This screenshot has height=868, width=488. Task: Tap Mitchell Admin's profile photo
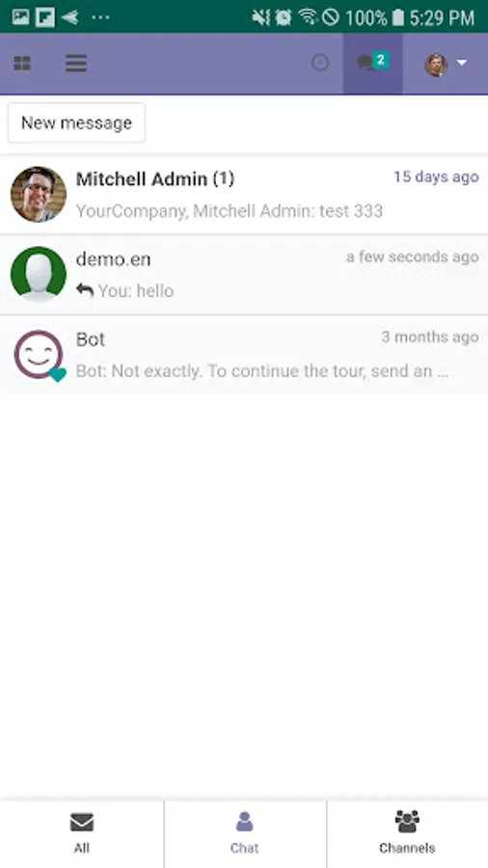click(x=39, y=194)
